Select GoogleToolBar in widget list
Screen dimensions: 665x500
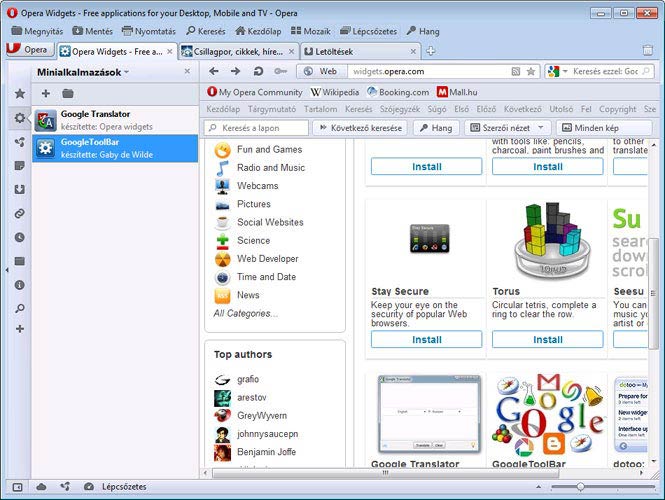tap(115, 148)
